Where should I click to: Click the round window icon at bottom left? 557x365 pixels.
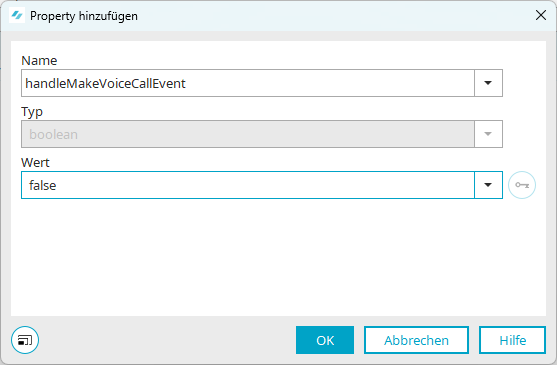coord(25,340)
